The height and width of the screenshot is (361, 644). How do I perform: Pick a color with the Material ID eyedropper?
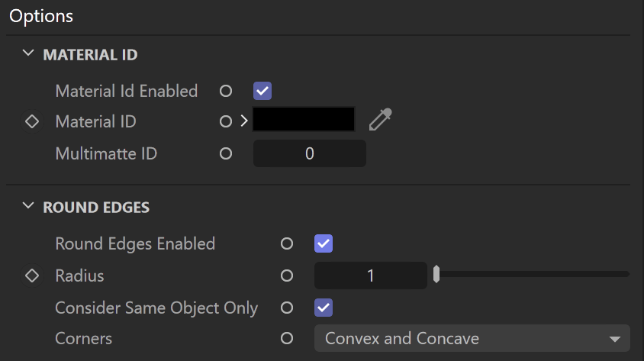[x=380, y=120]
